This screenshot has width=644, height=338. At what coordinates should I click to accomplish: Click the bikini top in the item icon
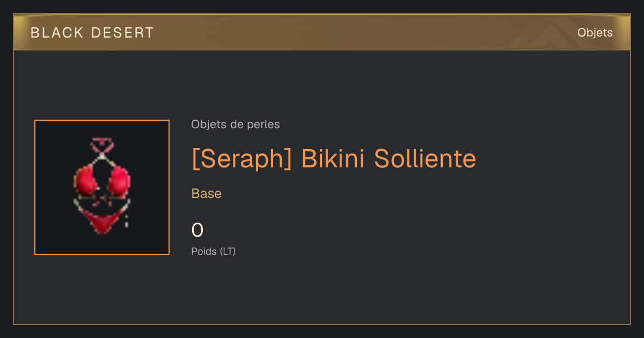pyautogui.click(x=102, y=181)
